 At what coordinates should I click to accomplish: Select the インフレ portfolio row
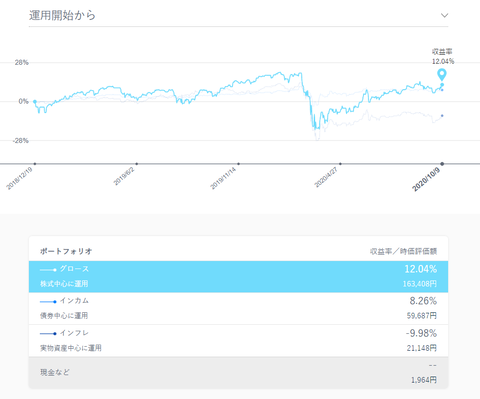[x=238, y=340]
